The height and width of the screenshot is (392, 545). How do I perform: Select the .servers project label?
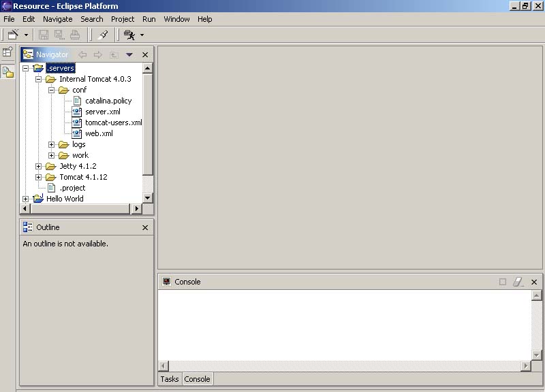point(61,68)
